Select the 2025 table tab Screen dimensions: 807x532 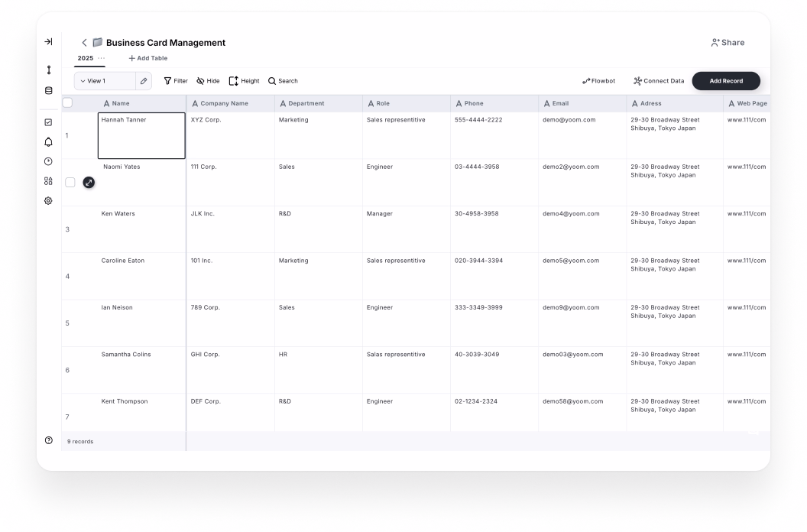point(86,58)
